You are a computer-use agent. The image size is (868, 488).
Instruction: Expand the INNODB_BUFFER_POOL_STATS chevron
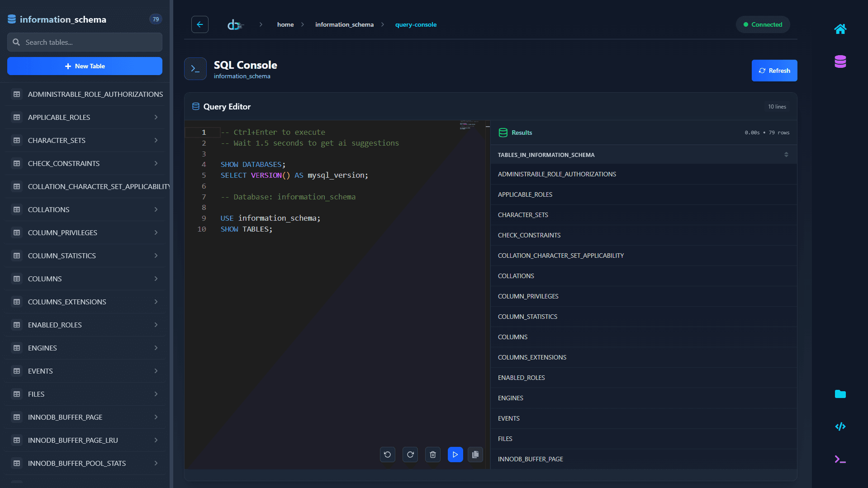[156, 463]
